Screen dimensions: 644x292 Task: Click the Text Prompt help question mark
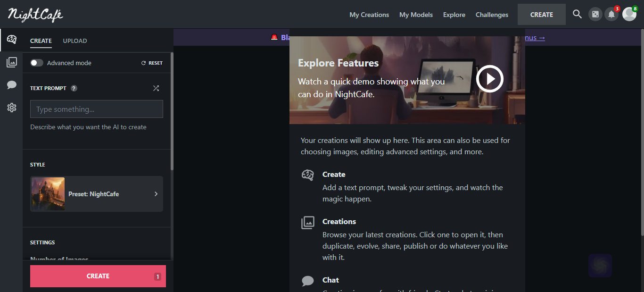(74, 88)
